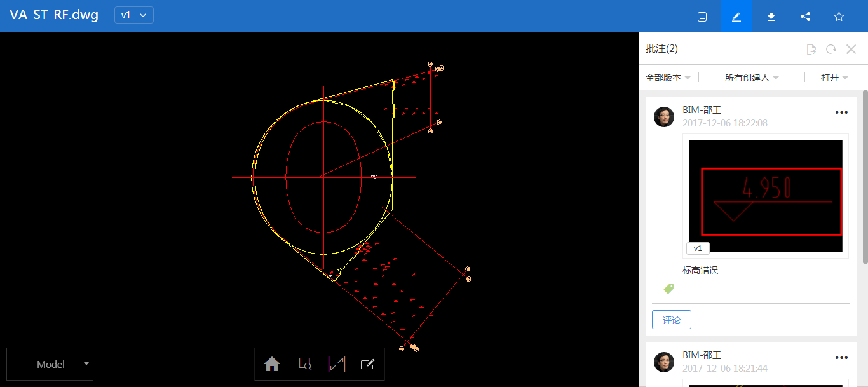Open the v1 version dropdown
This screenshot has height=387, width=868.
[x=134, y=15]
